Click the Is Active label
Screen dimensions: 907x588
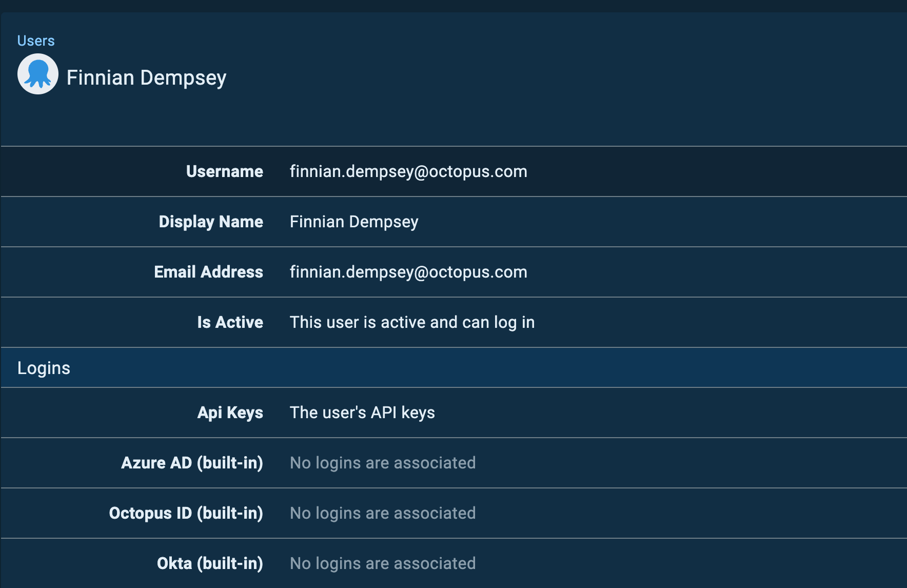[229, 322]
